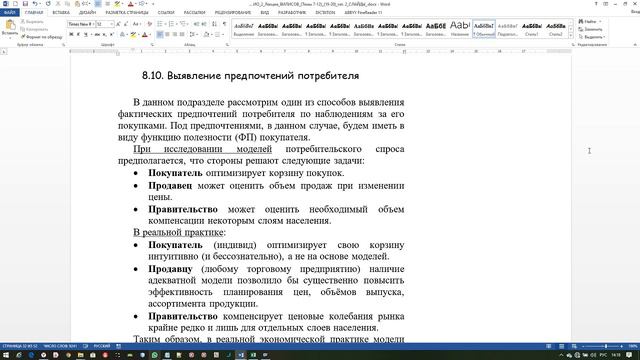Click the multilevel list icon
This screenshot has height=360, width=640.
click(184, 24)
